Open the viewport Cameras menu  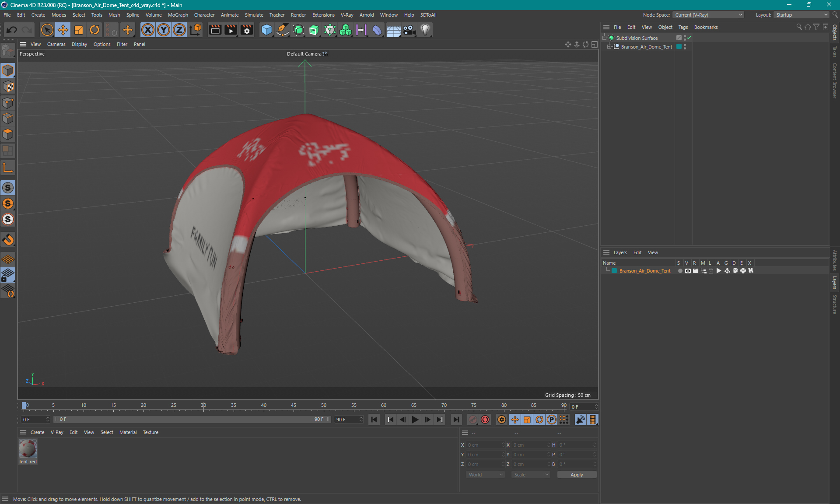click(x=56, y=44)
